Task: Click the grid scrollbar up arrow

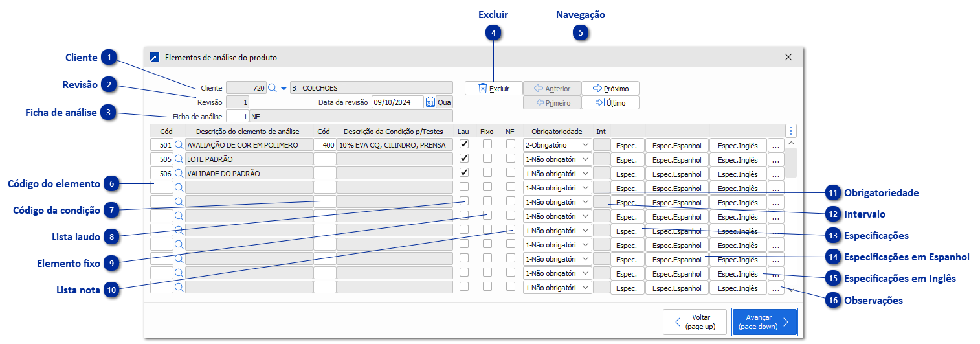Action: pos(791,143)
